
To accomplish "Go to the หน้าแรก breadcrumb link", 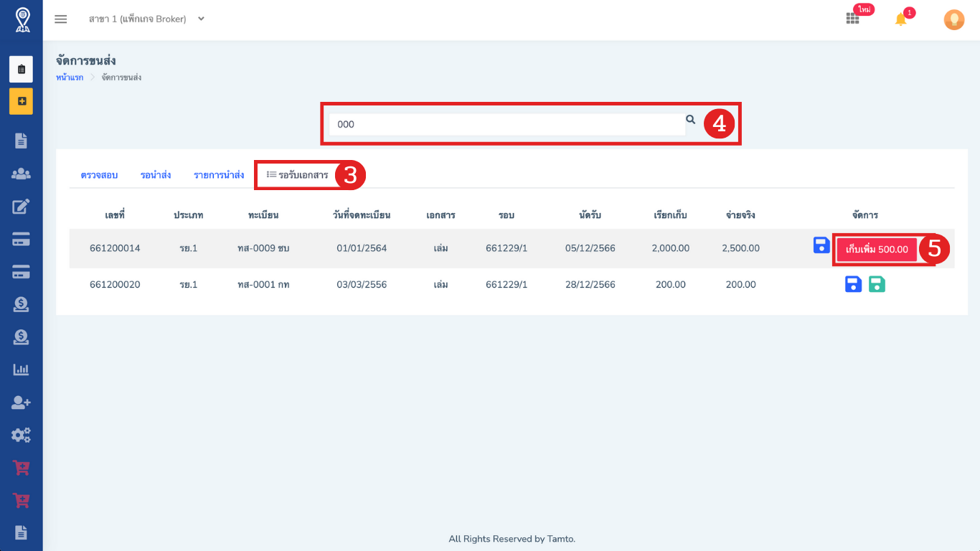I will [70, 77].
